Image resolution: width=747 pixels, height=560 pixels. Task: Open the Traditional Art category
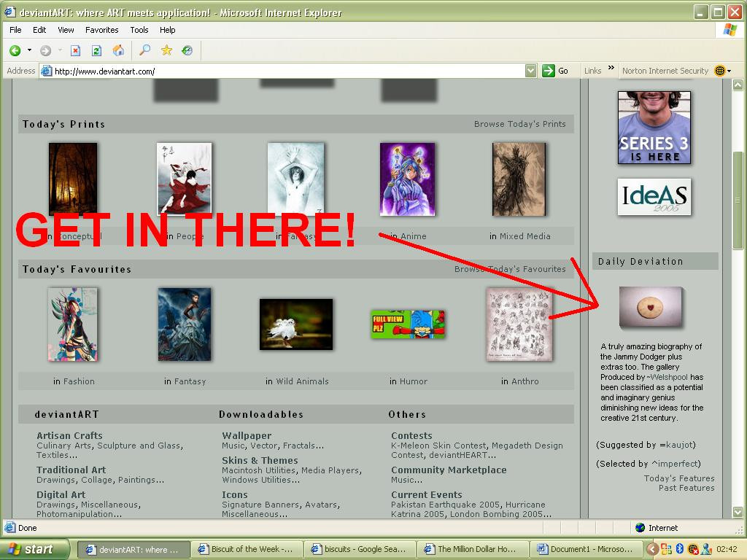click(71, 470)
